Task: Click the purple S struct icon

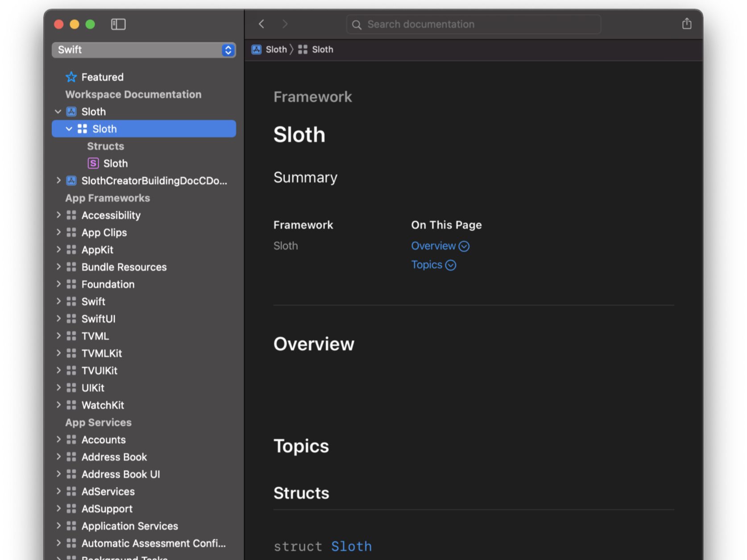Action: coord(93,163)
